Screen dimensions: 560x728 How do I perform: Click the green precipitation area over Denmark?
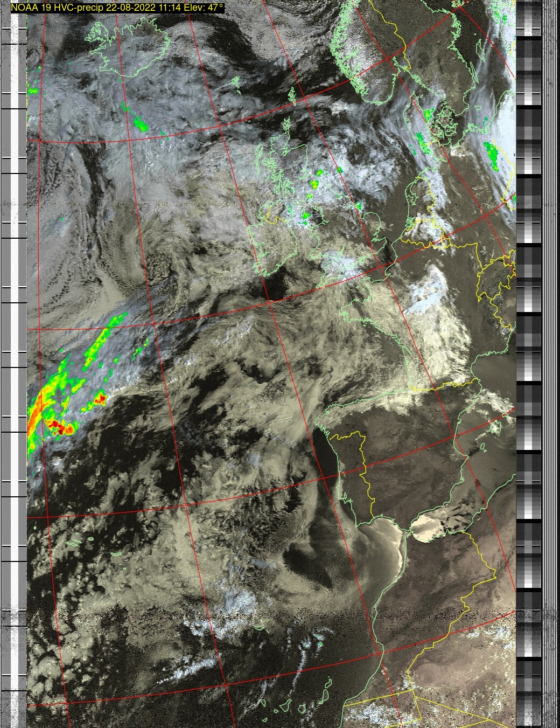coord(430,115)
